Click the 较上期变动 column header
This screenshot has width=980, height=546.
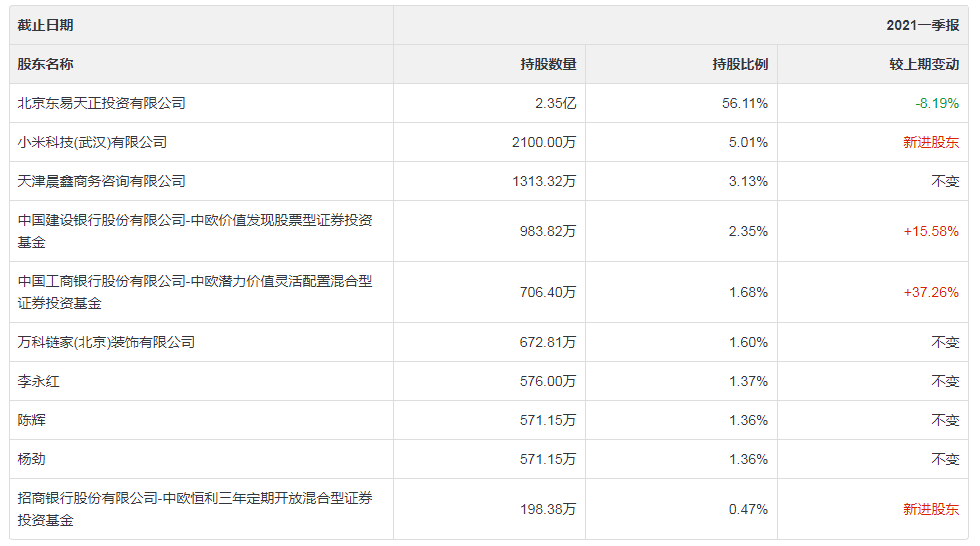(x=924, y=64)
